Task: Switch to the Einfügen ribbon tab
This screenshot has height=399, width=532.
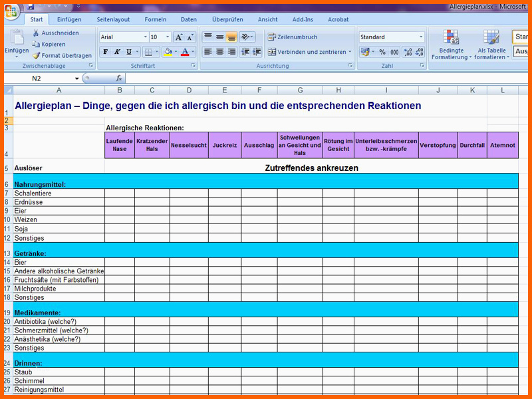Action: click(x=69, y=20)
